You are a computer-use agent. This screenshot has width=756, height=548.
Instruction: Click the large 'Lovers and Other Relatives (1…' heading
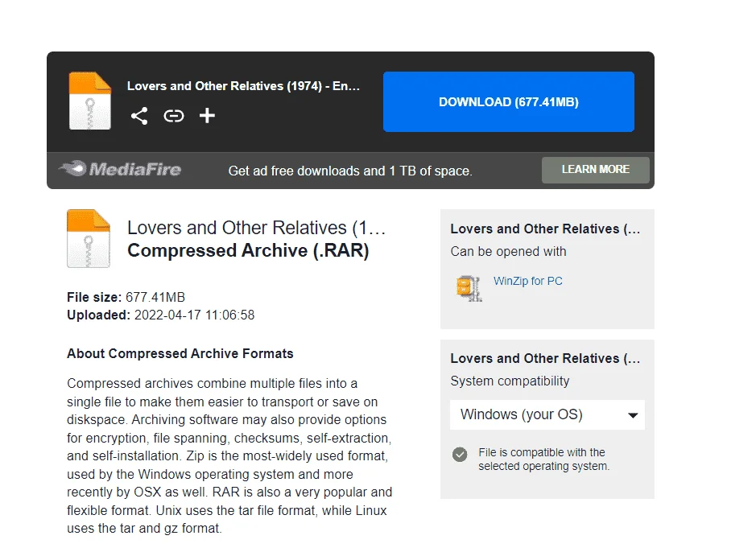(256, 228)
